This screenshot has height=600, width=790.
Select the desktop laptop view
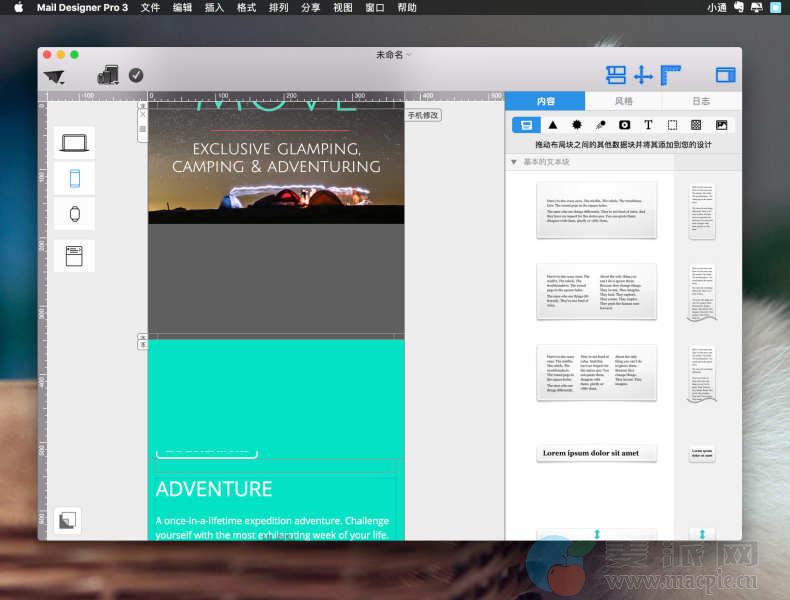[74, 143]
